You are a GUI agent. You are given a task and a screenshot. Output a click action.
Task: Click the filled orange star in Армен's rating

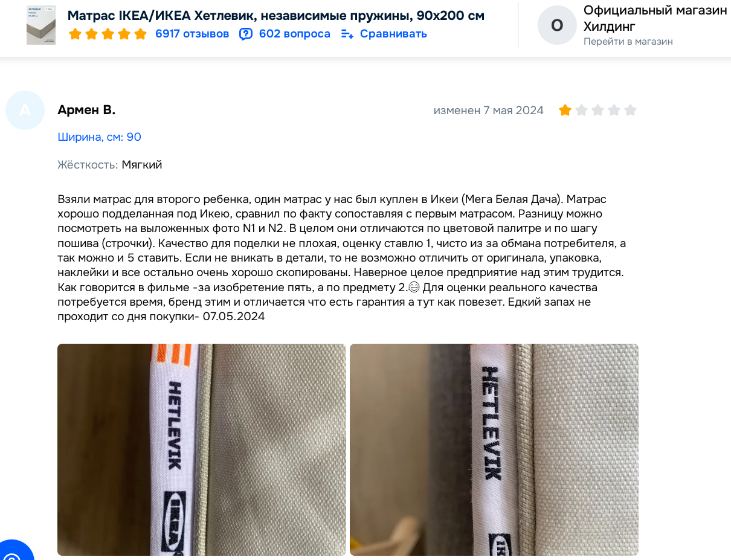[565, 110]
